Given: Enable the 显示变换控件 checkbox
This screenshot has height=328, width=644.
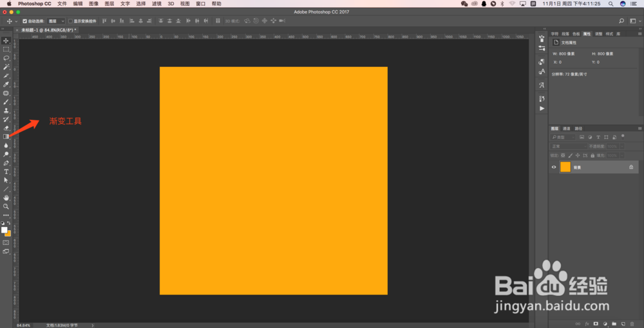Looking at the screenshot, I should point(70,21).
